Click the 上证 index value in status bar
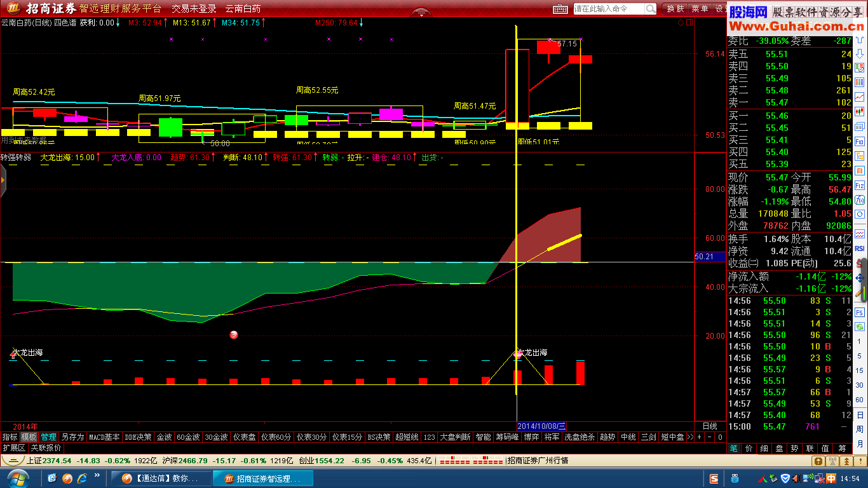Screen dimensions: 868x488 pyautogui.click(x=57, y=460)
